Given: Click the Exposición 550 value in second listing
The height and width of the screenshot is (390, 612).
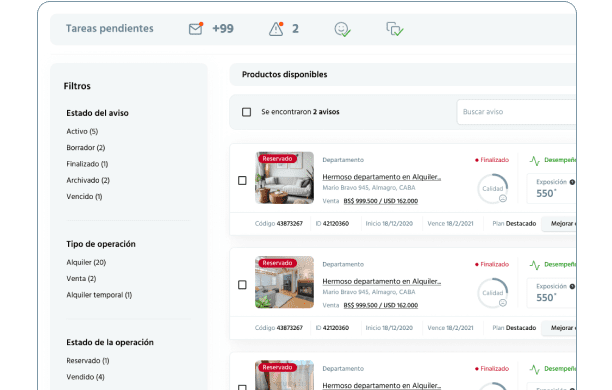Looking at the screenshot, I should tap(546, 297).
